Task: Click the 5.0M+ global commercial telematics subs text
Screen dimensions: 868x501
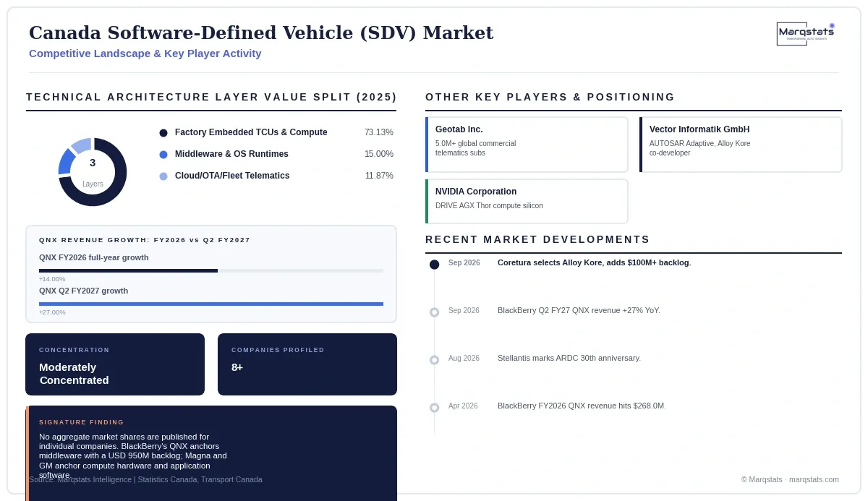Action: (475, 148)
